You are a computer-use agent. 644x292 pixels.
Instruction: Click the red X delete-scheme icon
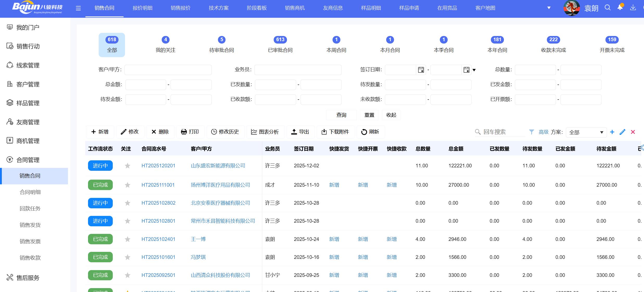tap(633, 132)
